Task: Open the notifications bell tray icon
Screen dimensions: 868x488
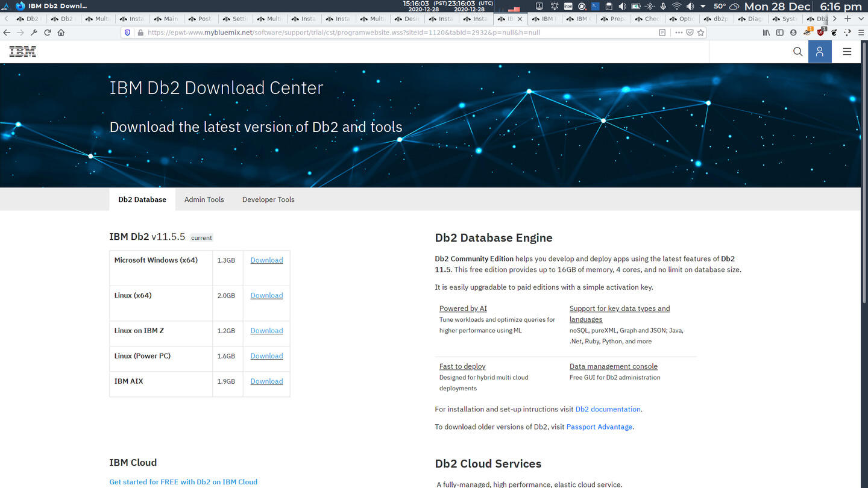Action: (554, 6)
